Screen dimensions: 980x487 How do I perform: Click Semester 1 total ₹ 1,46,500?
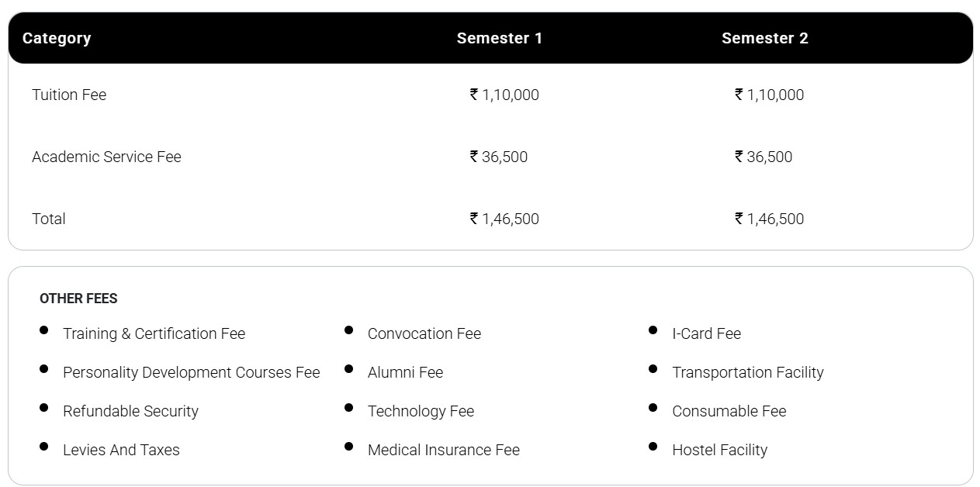click(x=504, y=219)
